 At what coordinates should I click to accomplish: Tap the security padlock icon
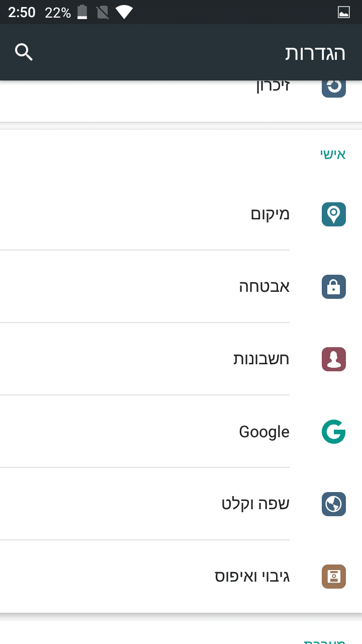click(334, 287)
